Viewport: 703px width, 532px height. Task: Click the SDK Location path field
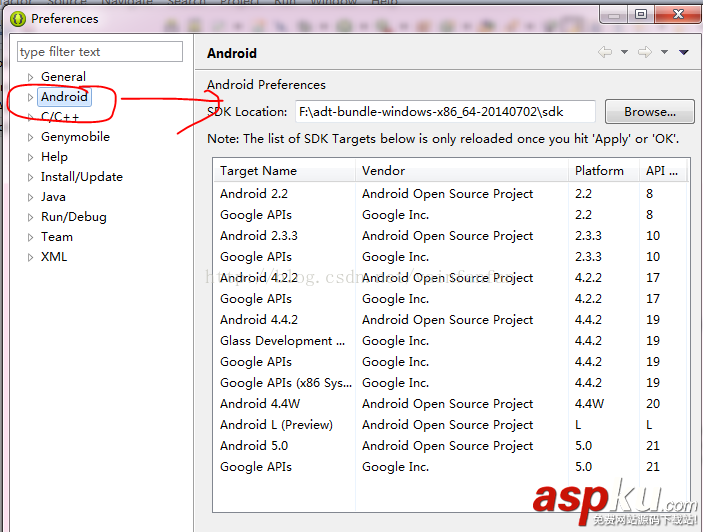pyautogui.click(x=445, y=112)
